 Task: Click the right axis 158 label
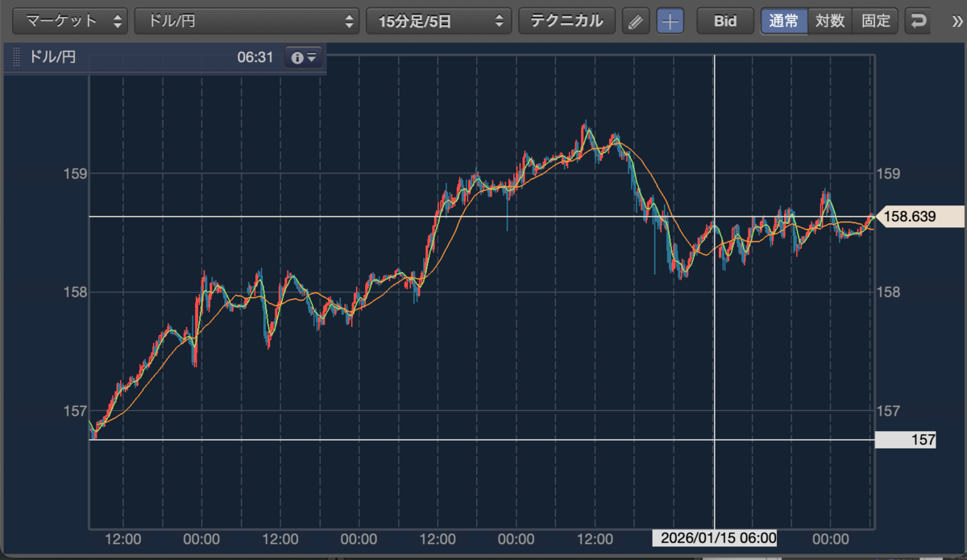click(890, 292)
